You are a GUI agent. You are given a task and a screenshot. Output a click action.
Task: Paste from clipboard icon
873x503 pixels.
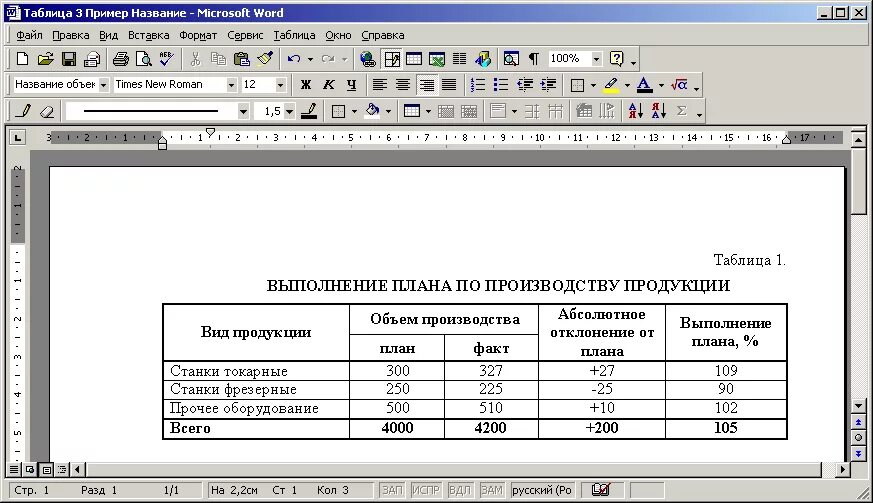[242, 58]
